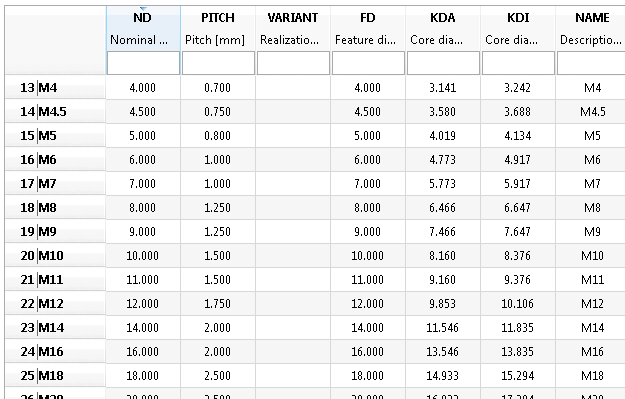Select row header 23 M14
The width and height of the screenshot is (625, 399).
click(55, 327)
